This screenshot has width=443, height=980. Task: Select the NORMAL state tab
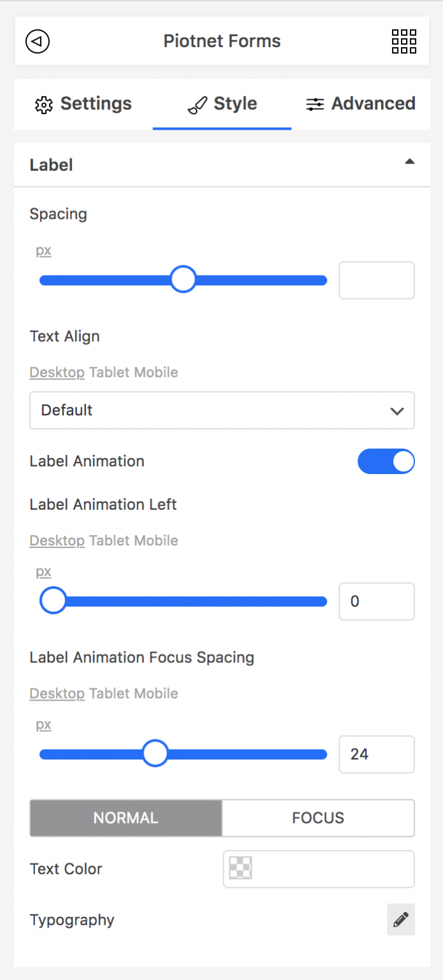[x=125, y=818]
